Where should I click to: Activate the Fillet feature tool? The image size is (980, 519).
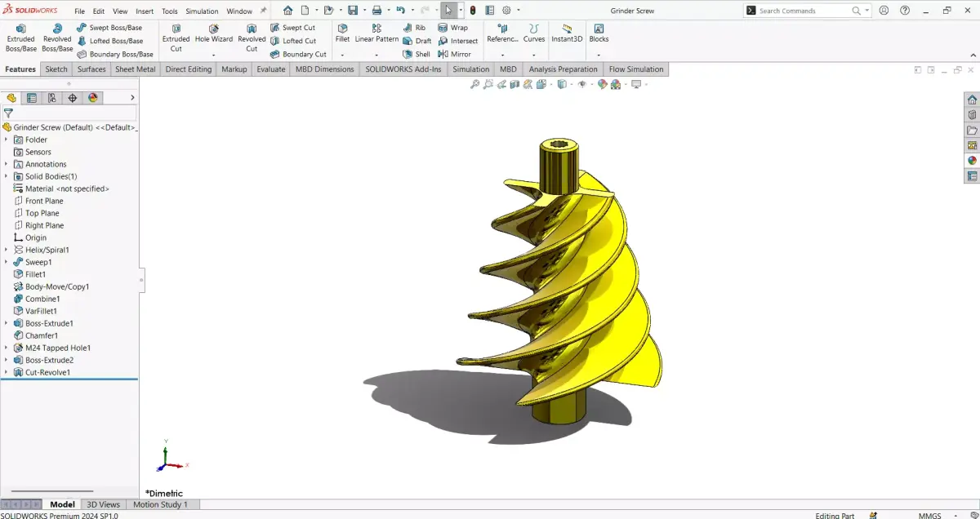[342, 36]
